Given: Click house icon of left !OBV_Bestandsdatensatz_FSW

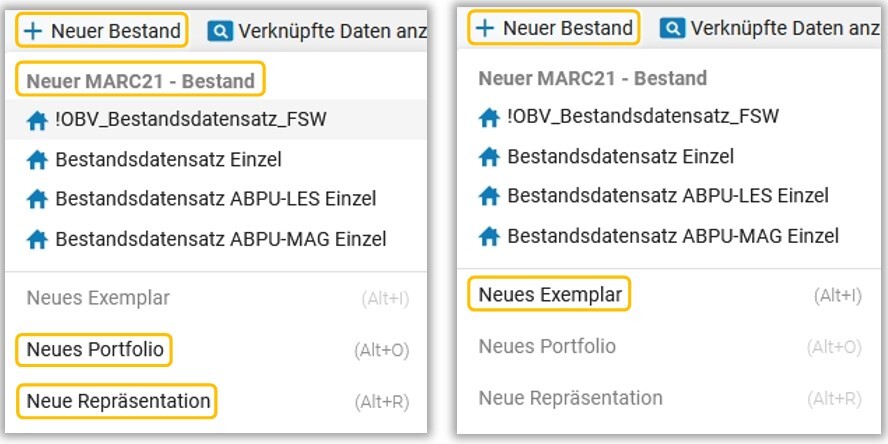Looking at the screenshot, I should (x=37, y=120).
